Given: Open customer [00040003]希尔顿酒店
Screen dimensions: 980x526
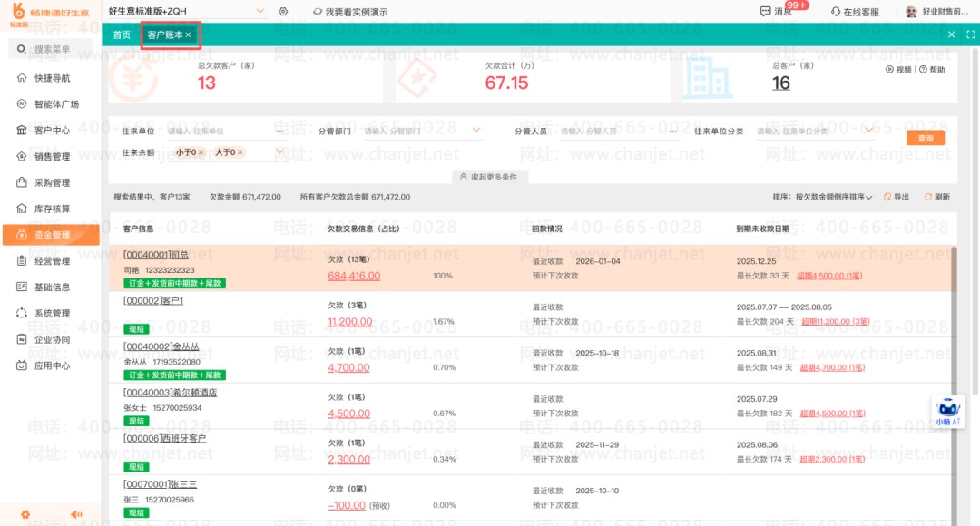Looking at the screenshot, I should 170,393.
